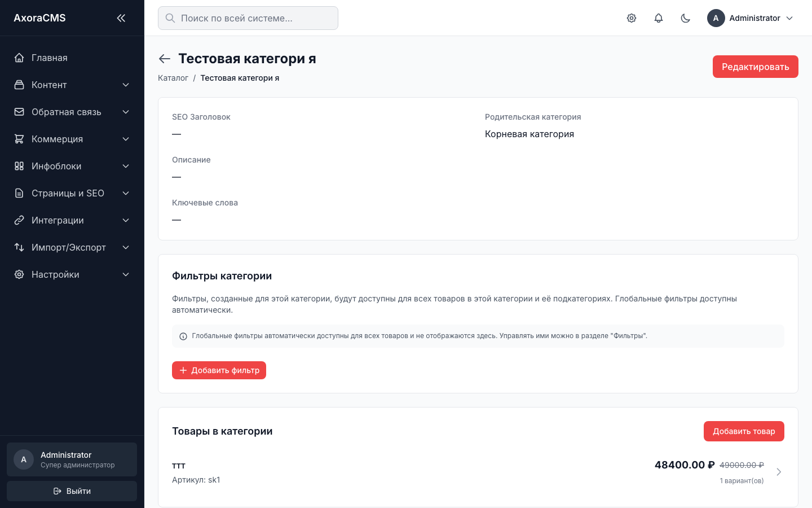Screen dimensions: 812x508
Task: Click the price 48400.00 ₽
Action: tap(685, 465)
